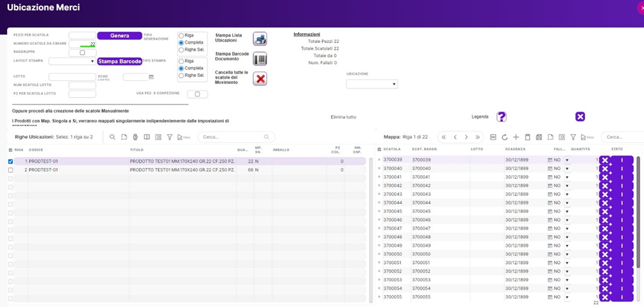Click clipboard paste icon in Mappa toolbar
644x307 pixels.
click(528, 137)
